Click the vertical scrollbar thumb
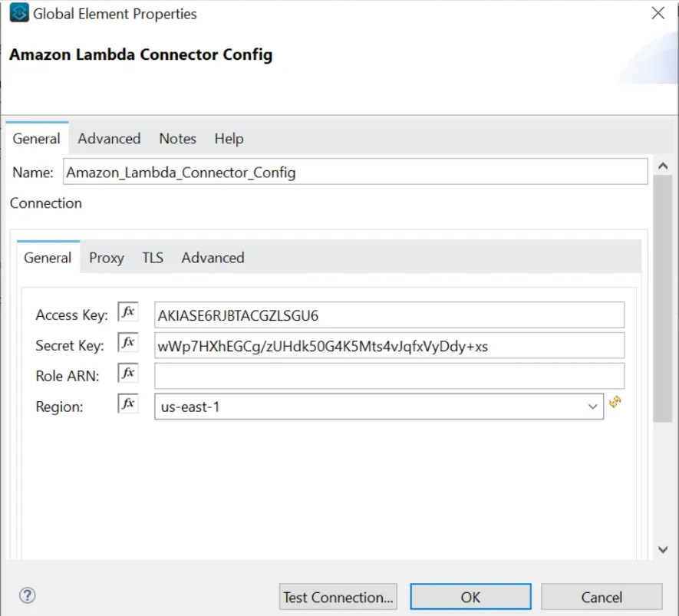 coord(663,298)
